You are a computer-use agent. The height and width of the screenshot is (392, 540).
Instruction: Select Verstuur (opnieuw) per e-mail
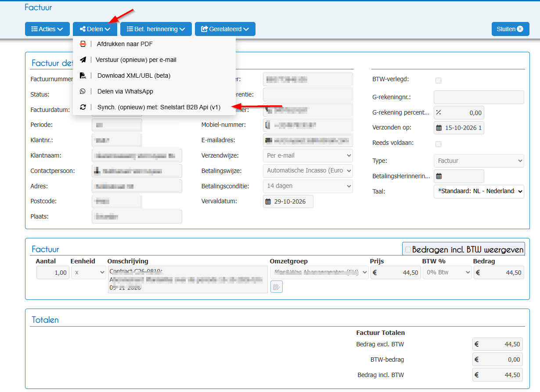(154, 60)
